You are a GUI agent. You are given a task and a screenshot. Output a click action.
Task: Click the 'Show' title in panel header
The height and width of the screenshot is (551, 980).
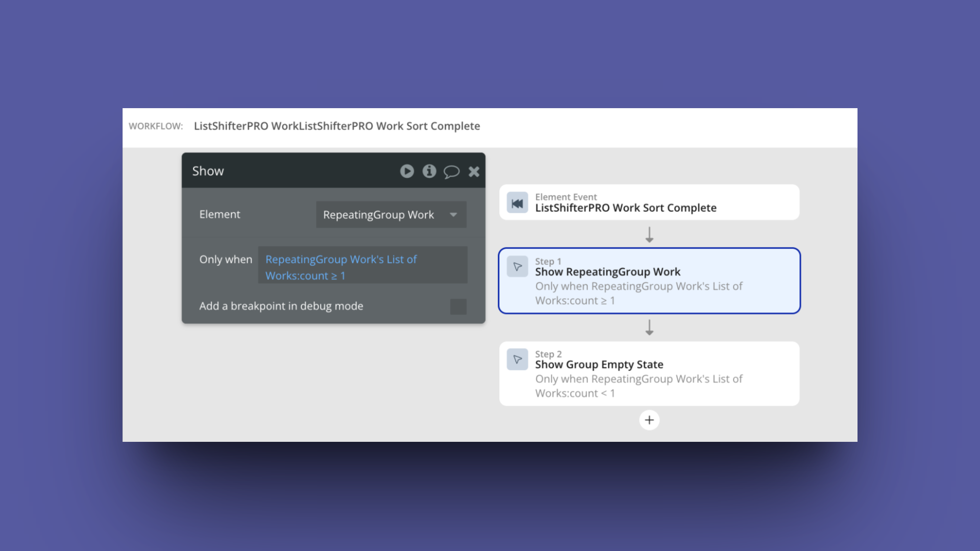tap(208, 171)
